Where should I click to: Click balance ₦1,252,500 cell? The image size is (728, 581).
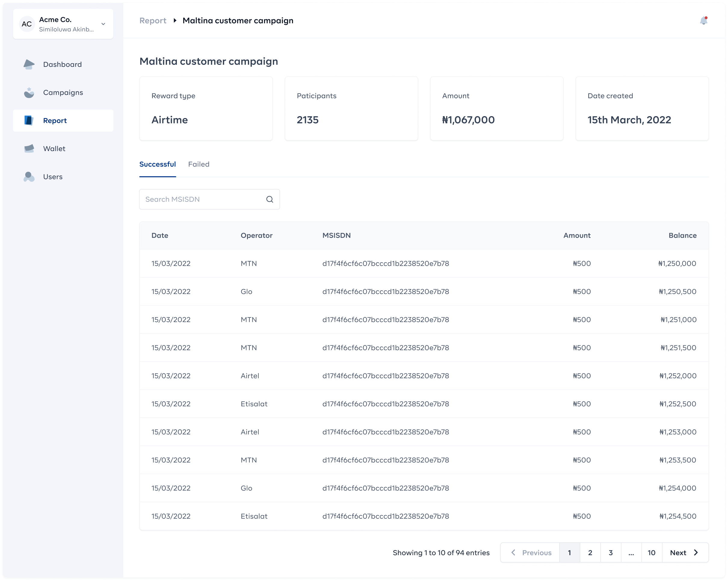[x=678, y=404]
